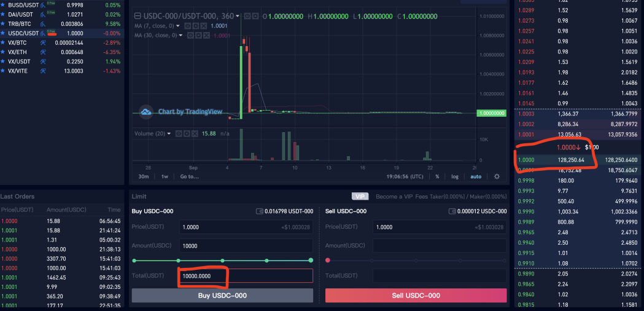Expand the MA (7, close, 0) dropdown
Image resolution: width=644 pixels, height=311 pixels.
(178, 25)
